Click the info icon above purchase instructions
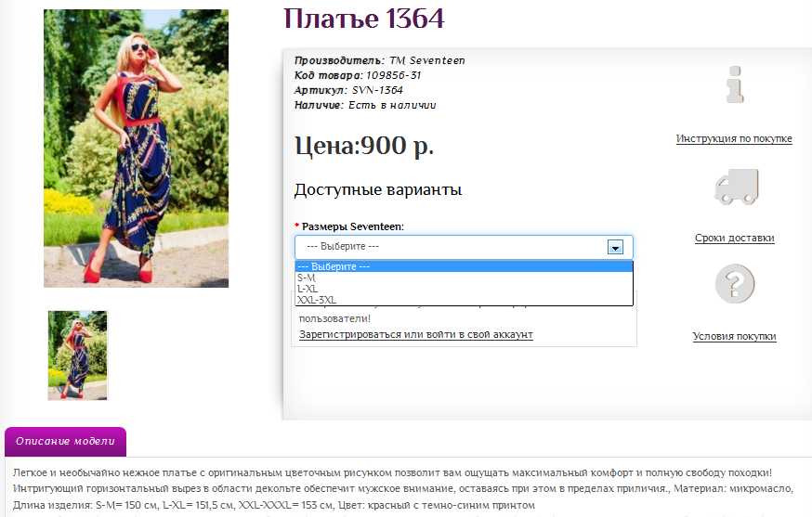This screenshot has width=812, height=517. pos(735,84)
